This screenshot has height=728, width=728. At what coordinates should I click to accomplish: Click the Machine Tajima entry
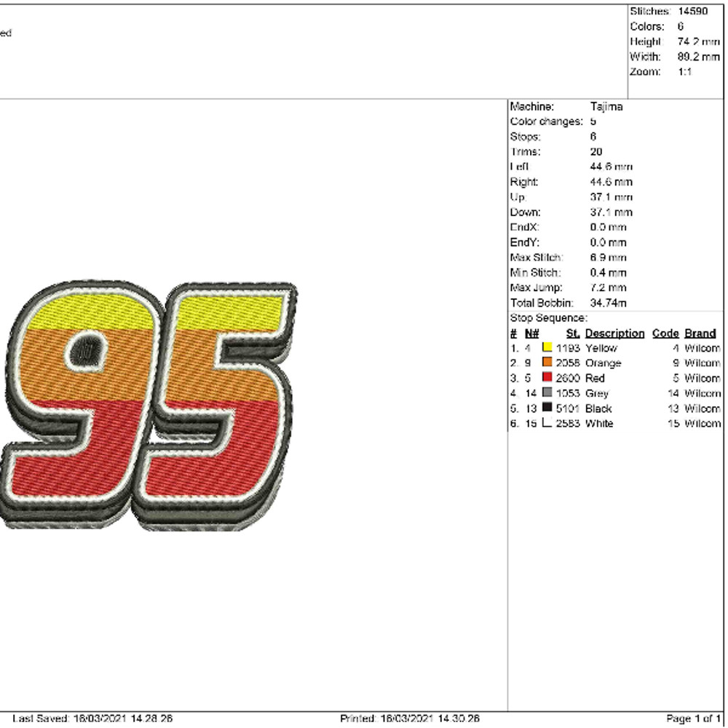(x=606, y=106)
